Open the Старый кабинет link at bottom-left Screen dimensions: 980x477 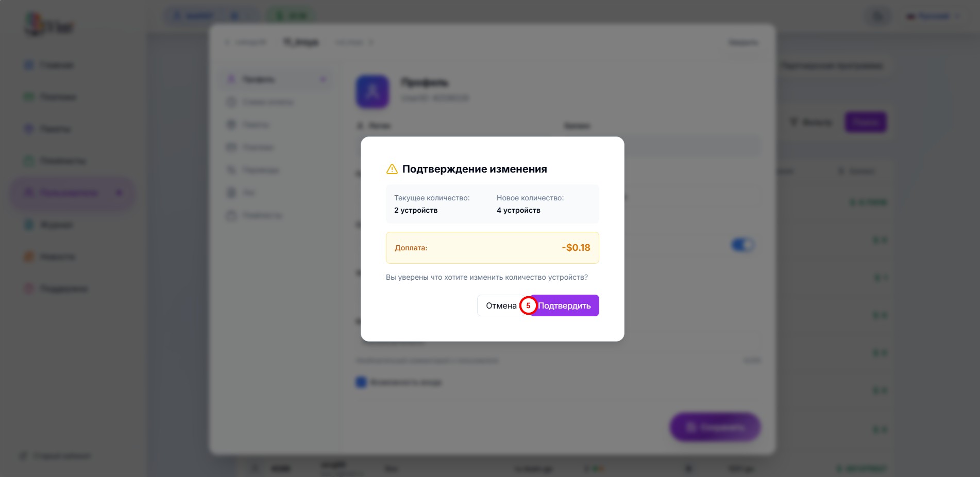(x=61, y=456)
